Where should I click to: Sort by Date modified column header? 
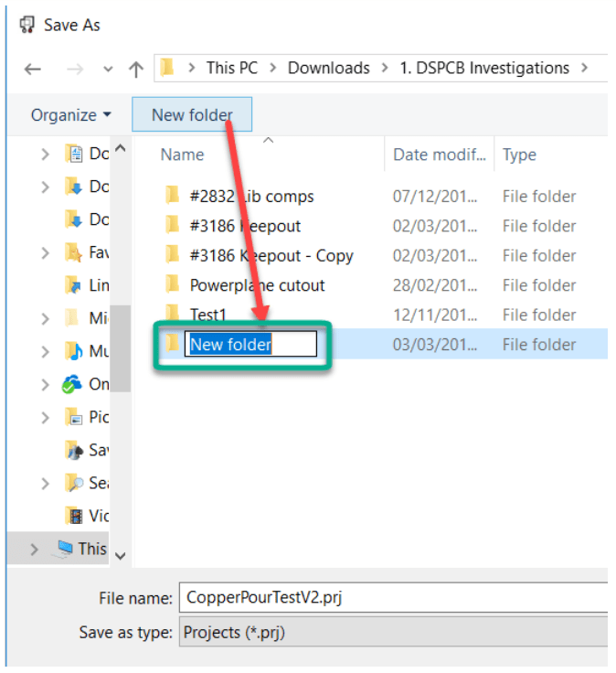(440, 155)
